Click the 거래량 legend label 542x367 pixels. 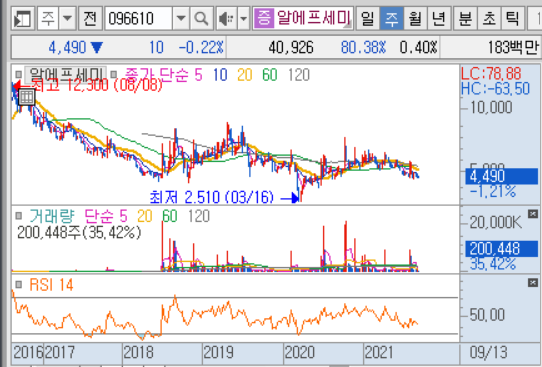(52, 216)
